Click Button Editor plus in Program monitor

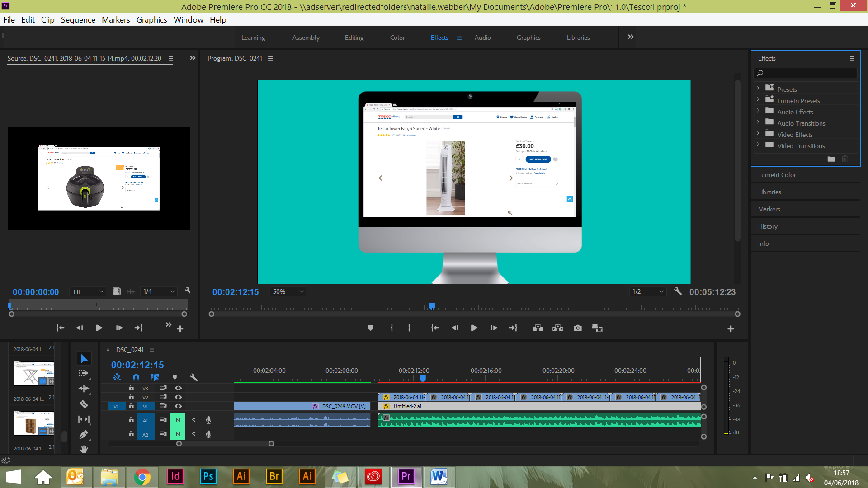tap(731, 329)
